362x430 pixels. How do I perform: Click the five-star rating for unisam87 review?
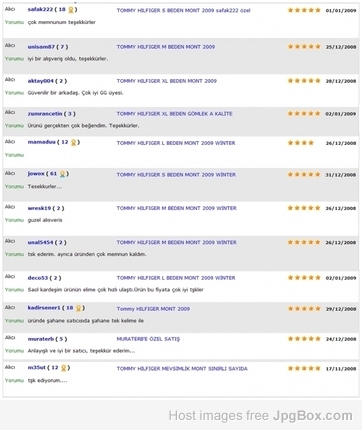pos(304,47)
